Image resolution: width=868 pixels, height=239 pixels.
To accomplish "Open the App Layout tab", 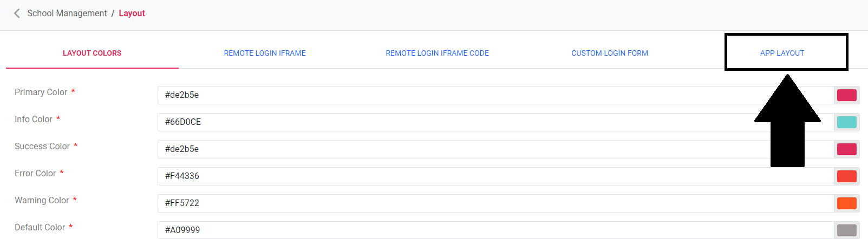I will (x=782, y=53).
